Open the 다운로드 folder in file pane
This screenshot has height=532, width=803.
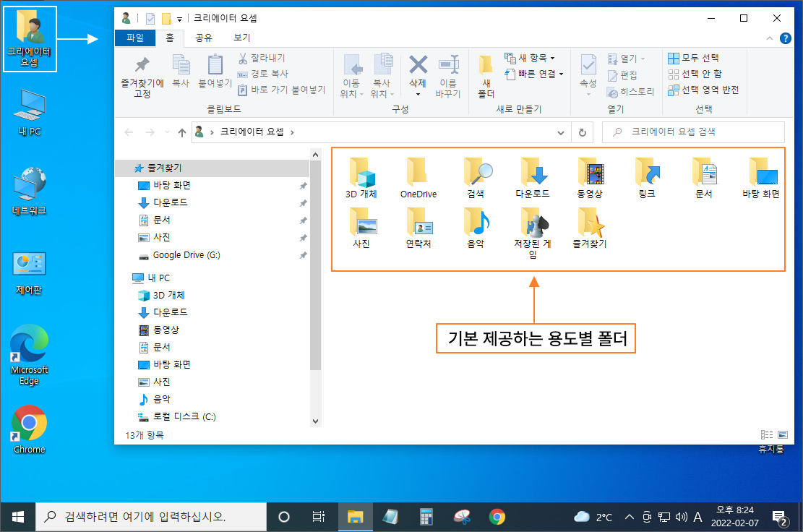[x=533, y=178]
